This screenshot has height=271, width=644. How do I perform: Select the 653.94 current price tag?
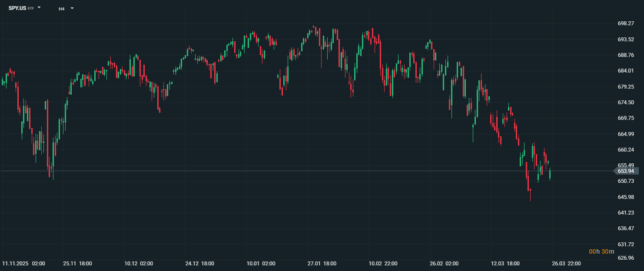tap(625, 171)
